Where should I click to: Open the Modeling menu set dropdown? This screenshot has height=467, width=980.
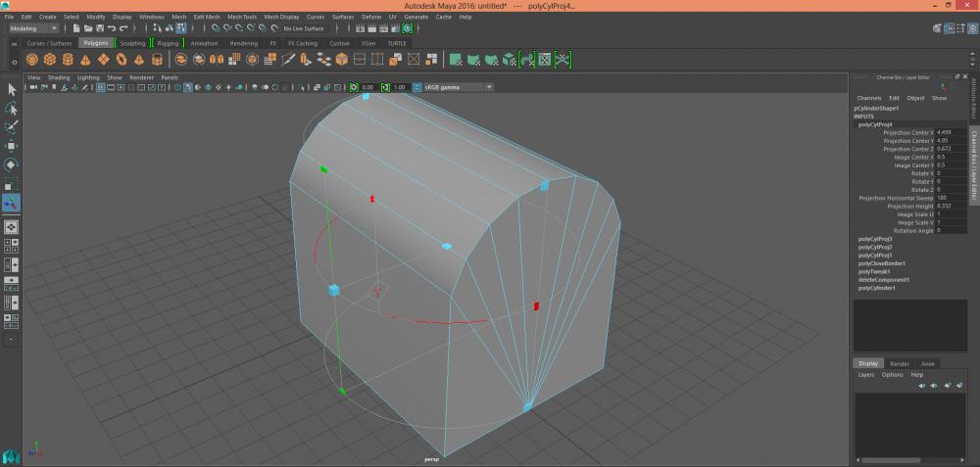pyautogui.click(x=33, y=28)
